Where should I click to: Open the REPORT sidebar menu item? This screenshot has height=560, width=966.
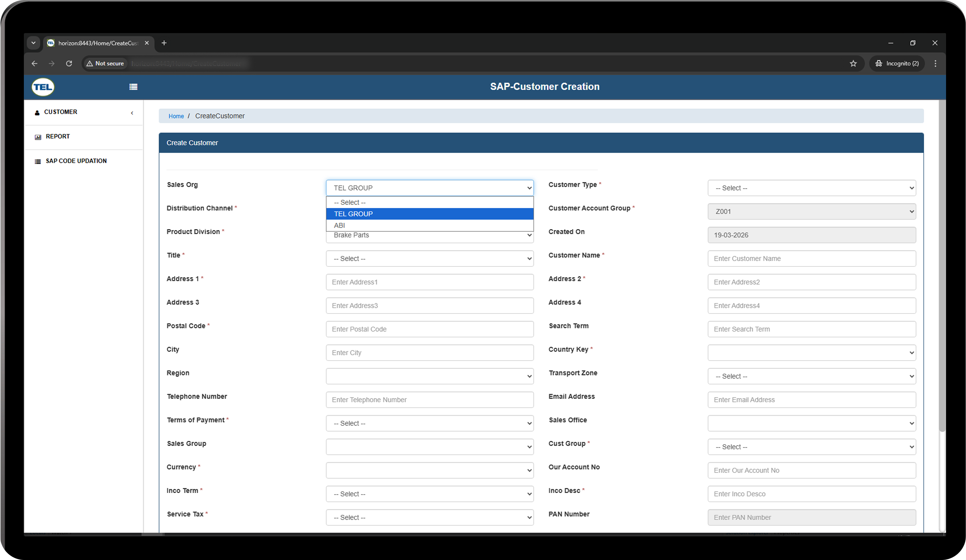click(58, 136)
